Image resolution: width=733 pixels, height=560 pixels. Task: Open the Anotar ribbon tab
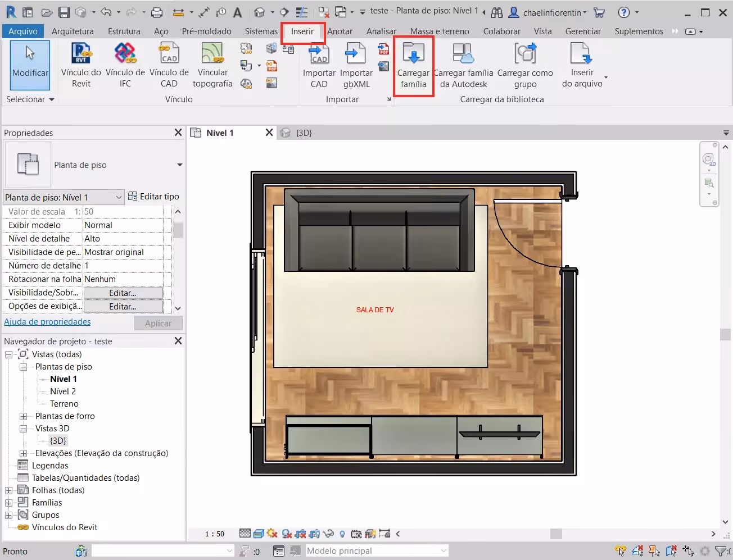[340, 31]
